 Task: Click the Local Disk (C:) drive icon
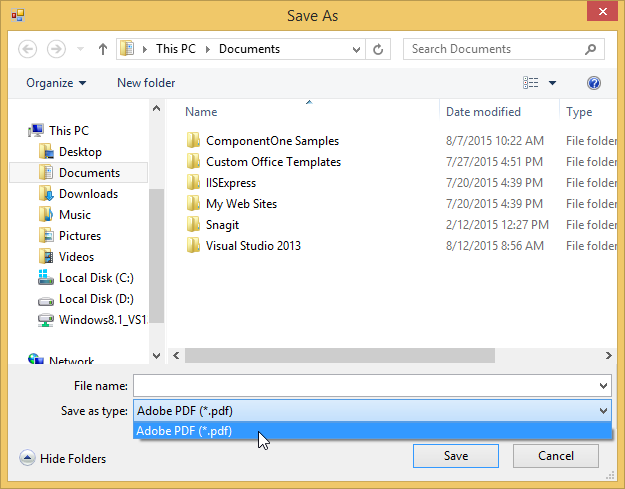coord(46,278)
